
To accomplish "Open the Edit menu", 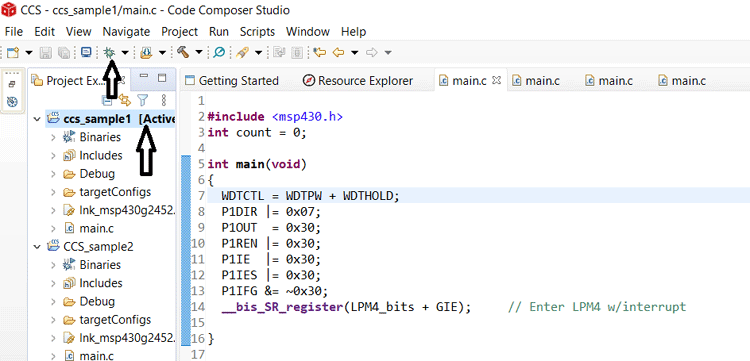I will [x=44, y=32].
